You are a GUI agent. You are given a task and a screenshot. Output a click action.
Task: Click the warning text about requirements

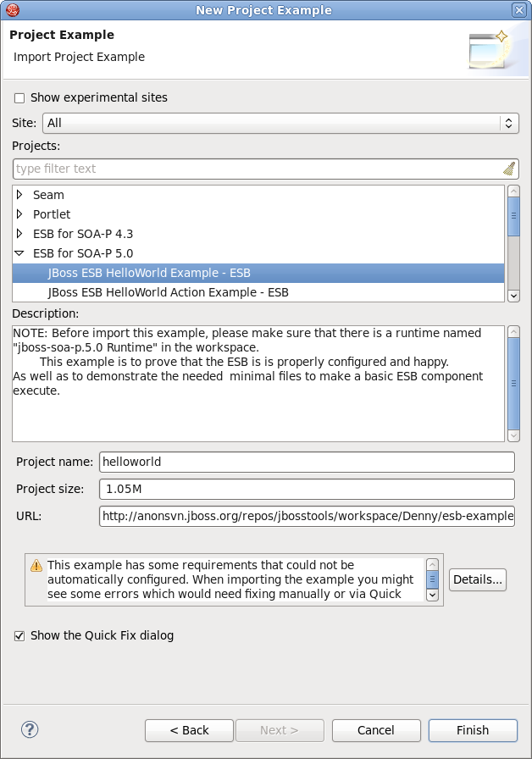[230, 579]
